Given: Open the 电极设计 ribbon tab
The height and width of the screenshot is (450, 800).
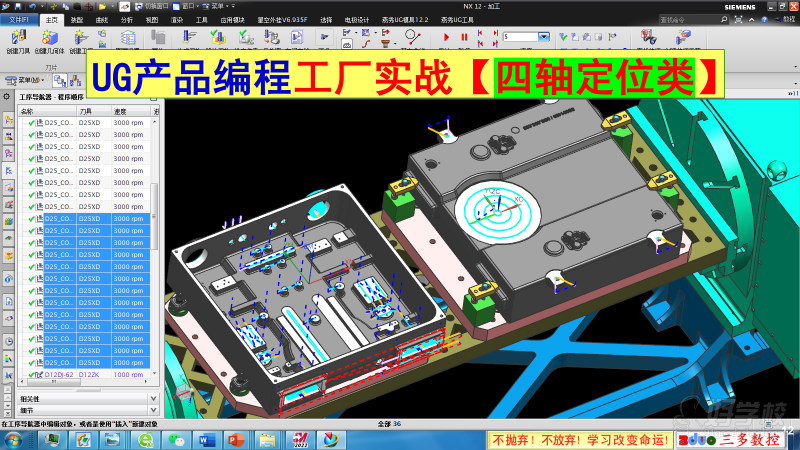Looking at the screenshot, I should [x=356, y=19].
